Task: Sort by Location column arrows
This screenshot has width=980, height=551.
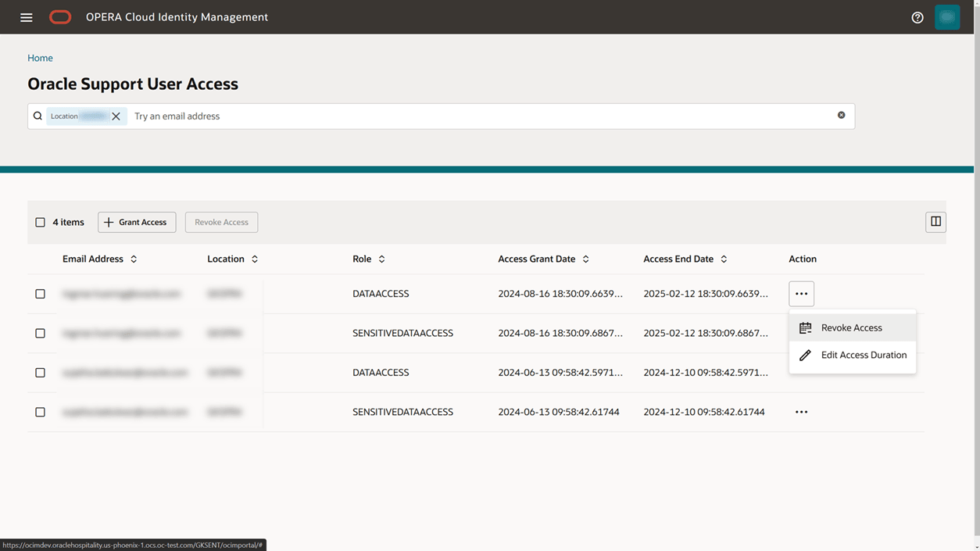Action: (x=255, y=259)
